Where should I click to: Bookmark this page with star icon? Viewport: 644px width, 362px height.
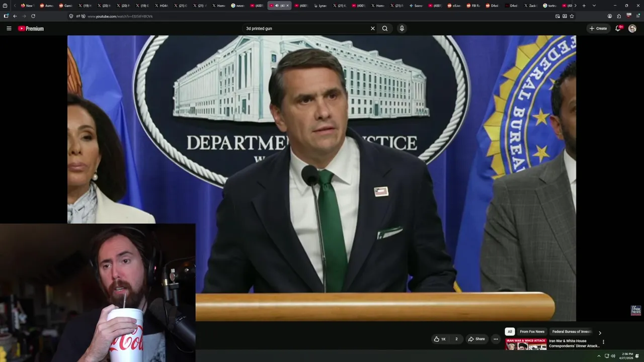(572, 16)
